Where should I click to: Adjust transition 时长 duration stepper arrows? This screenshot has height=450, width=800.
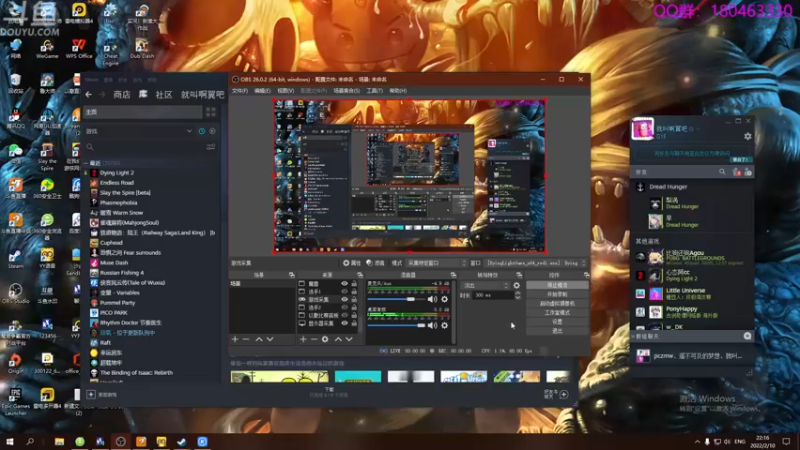tap(518, 295)
